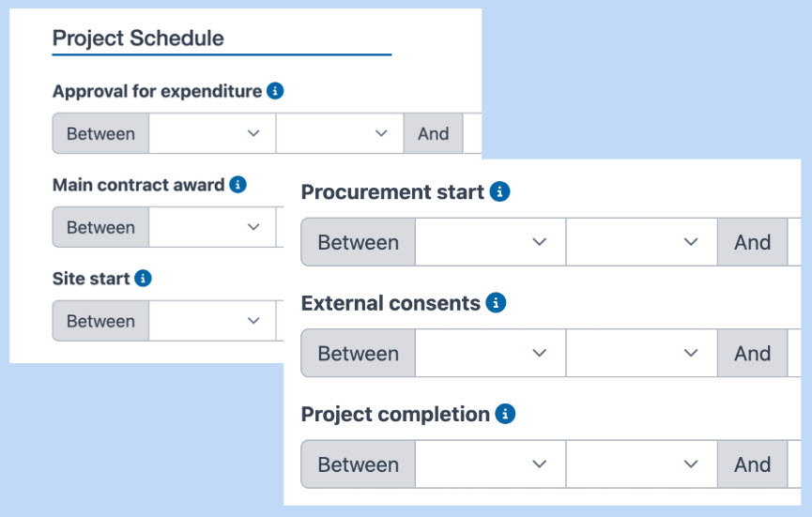Click And label in Approval for expenditure row
Image resolution: width=812 pixels, height=517 pixels.
pyautogui.click(x=433, y=134)
